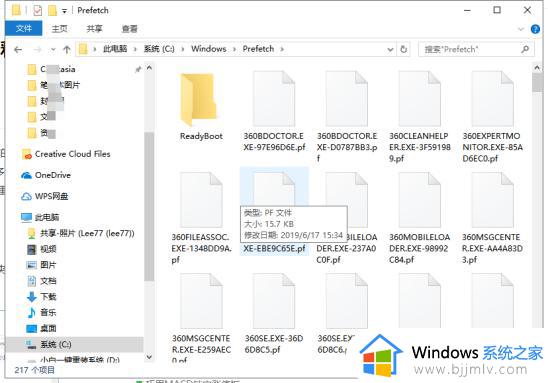Click the new folder icon in title bar
The height and width of the screenshot is (383, 548).
point(52,10)
